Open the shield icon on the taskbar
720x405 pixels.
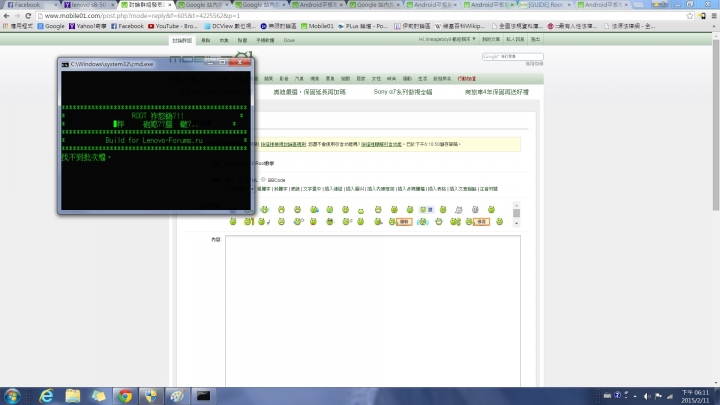[x=151, y=396]
